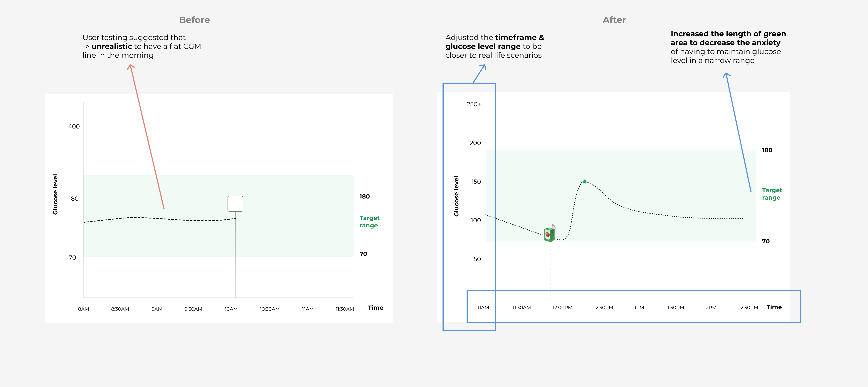The image size is (868, 387).
Task: Click the bold 180 right of After chart
Action: click(x=767, y=151)
